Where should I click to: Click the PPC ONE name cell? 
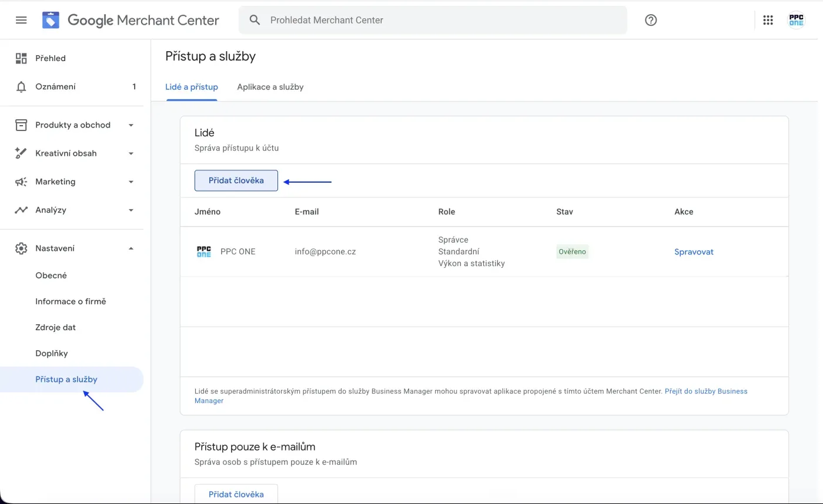click(x=237, y=251)
